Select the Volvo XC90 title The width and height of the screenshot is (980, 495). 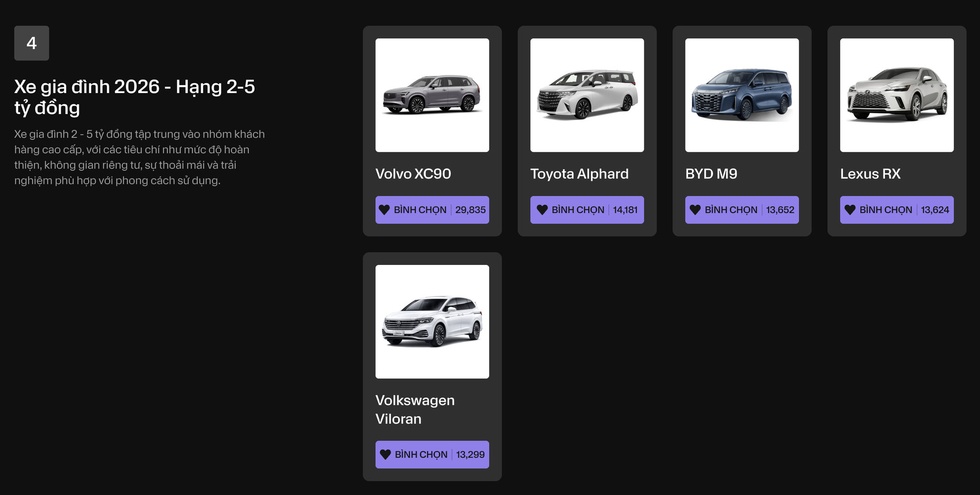413,174
